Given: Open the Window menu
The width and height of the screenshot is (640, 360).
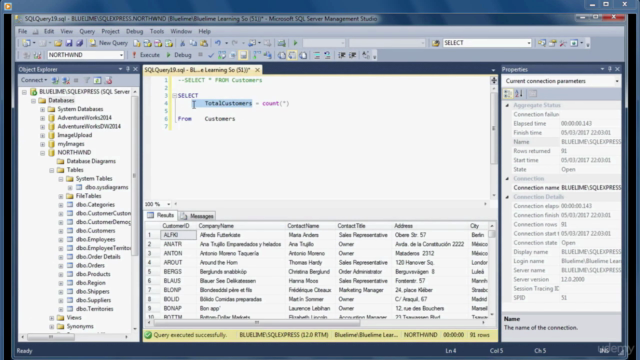Looking at the screenshot, I should (181, 31).
